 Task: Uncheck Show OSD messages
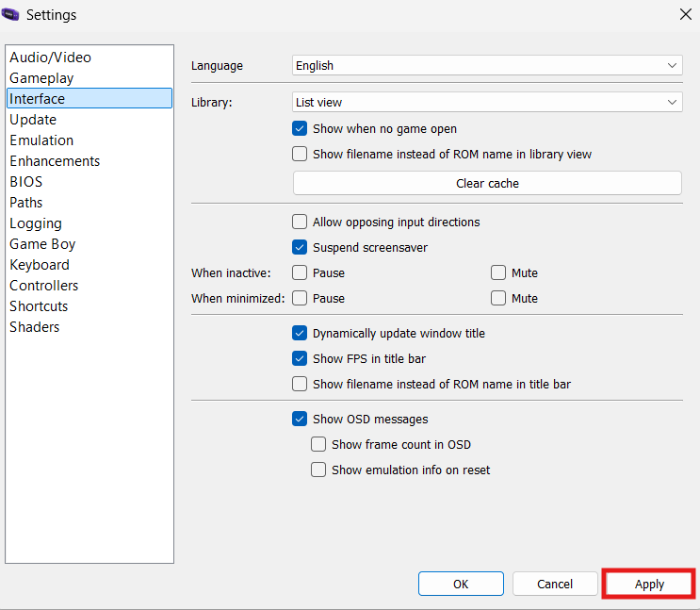click(300, 419)
